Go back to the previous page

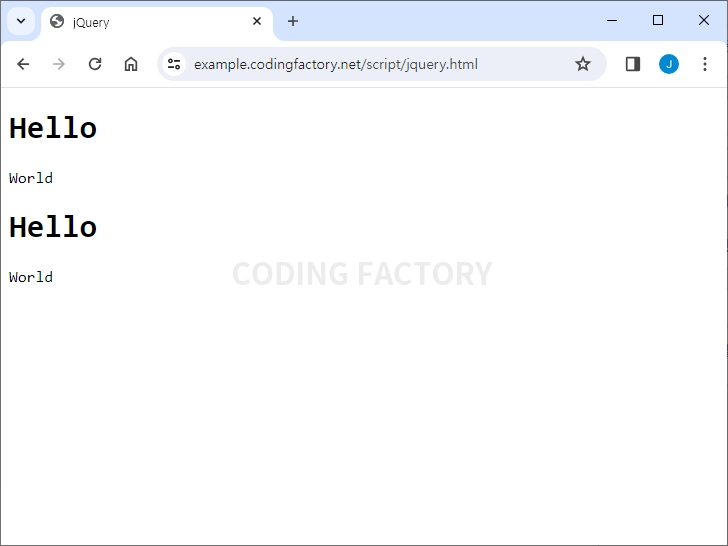[x=23, y=64]
